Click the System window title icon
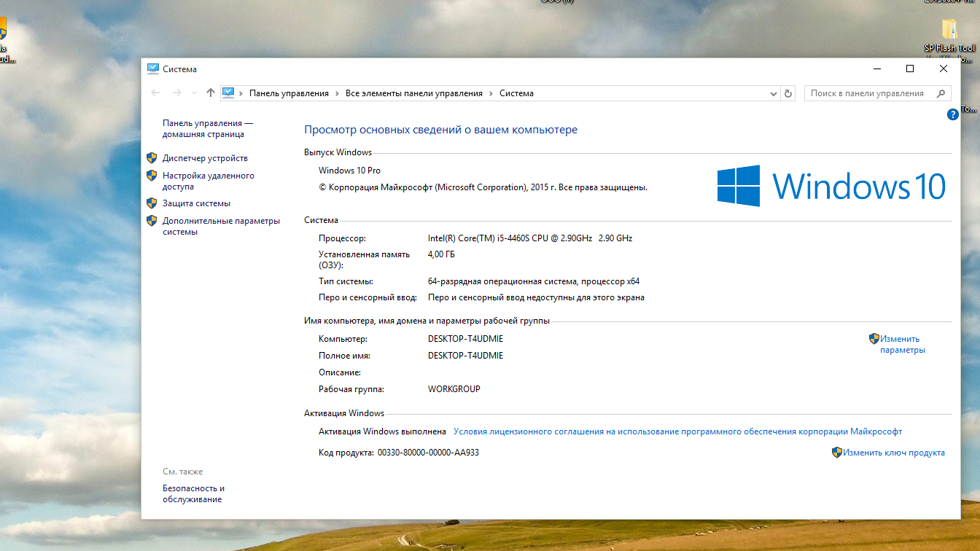 [152, 69]
